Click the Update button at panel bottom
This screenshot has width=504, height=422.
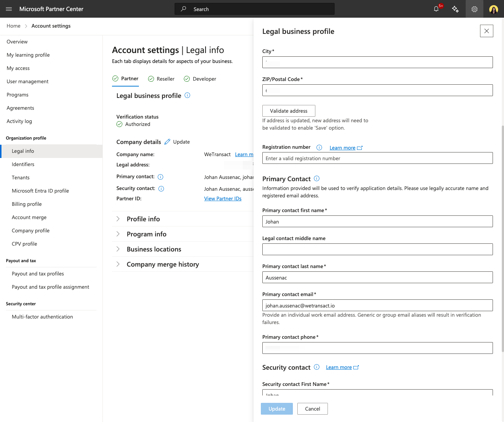click(x=277, y=409)
